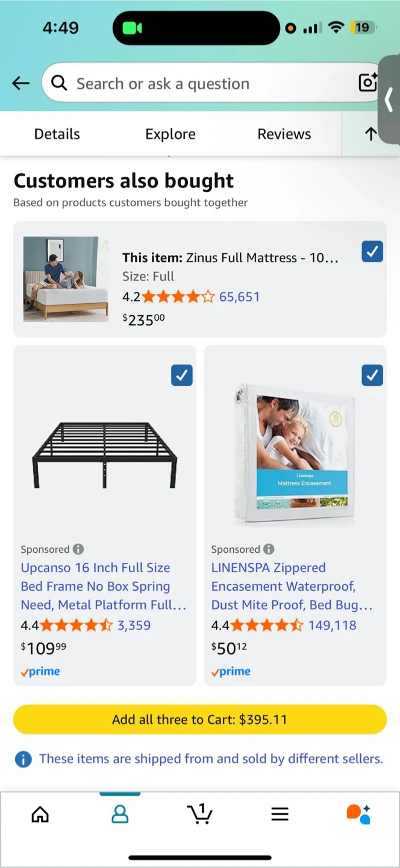Tap info icon beside LINENSPA Sponsored label
The width and height of the screenshot is (400, 868).
[269, 549]
